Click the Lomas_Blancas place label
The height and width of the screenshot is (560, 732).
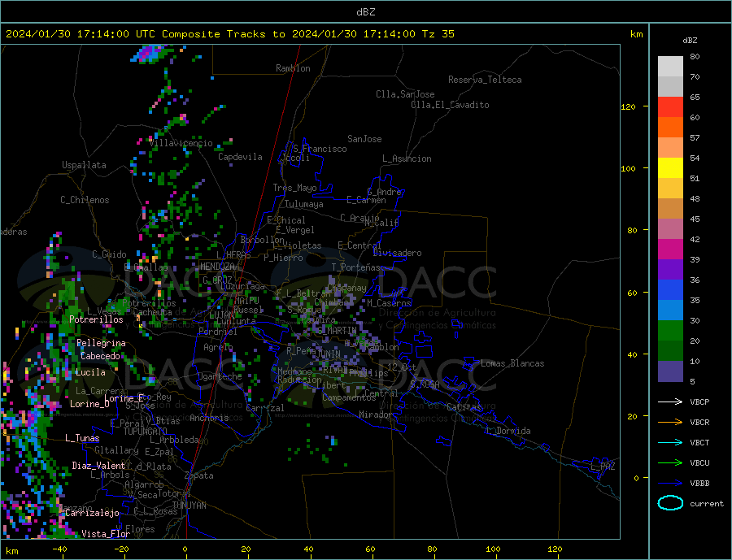coord(512,363)
